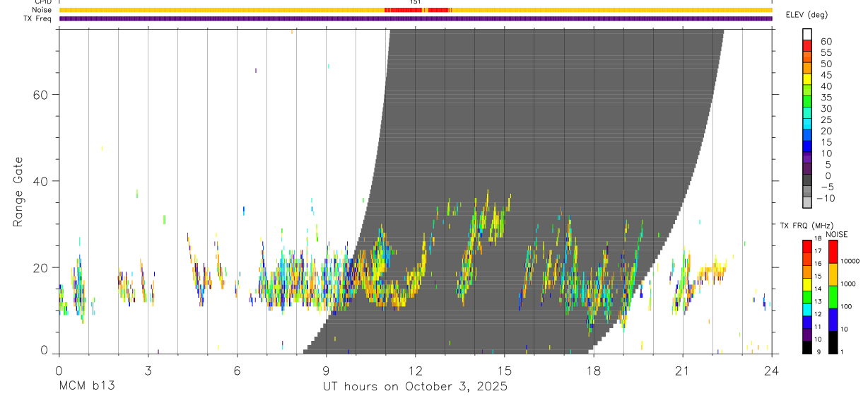This screenshot has height=401, width=868.
Task: Click the white top cell of ELEV scale
Action: click(807, 34)
